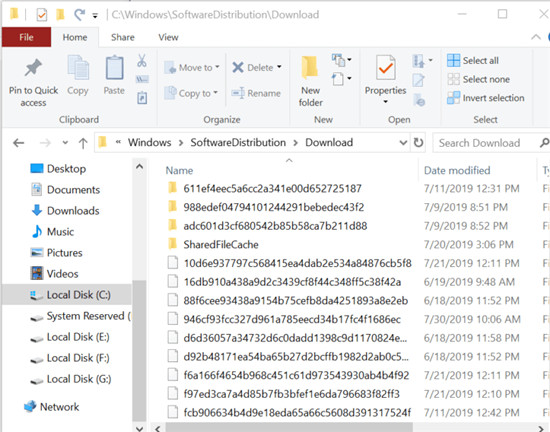
Task: Open the Delete dropdown arrow
Action: coord(279,67)
